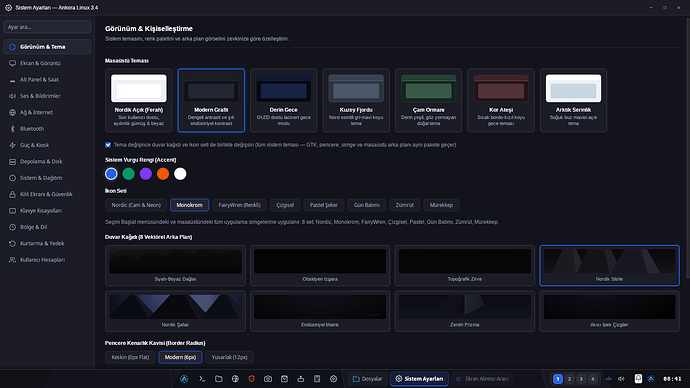Viewport: 690px width, 388px height.
Task: Open the notifications bell in system tray
Action: pos(638,379)
